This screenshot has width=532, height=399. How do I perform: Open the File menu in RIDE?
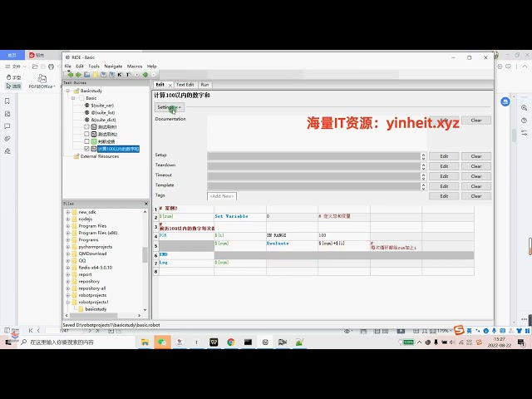tap(67, 66)
